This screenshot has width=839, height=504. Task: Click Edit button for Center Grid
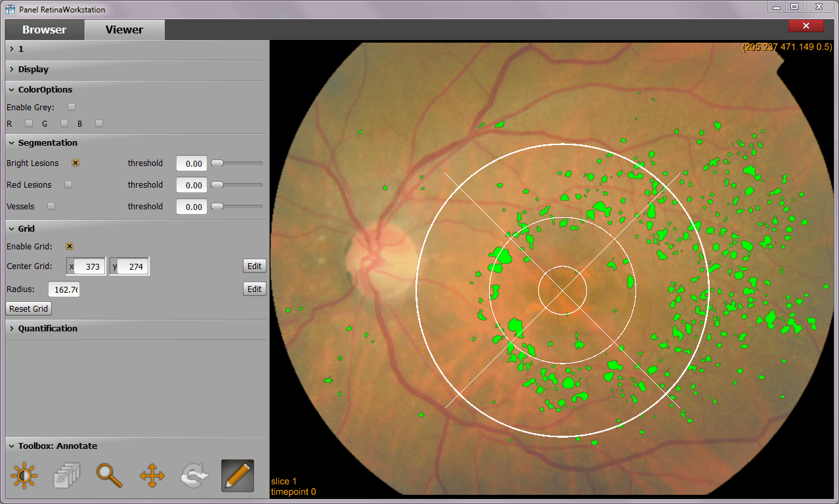click(255, 266)
